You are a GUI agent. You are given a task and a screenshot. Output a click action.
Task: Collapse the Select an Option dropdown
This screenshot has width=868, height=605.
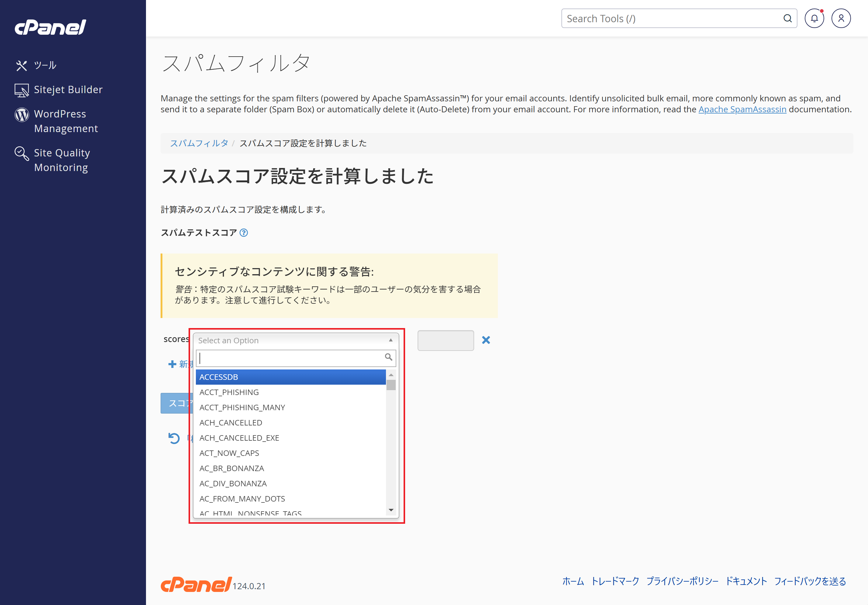point(296,341)
